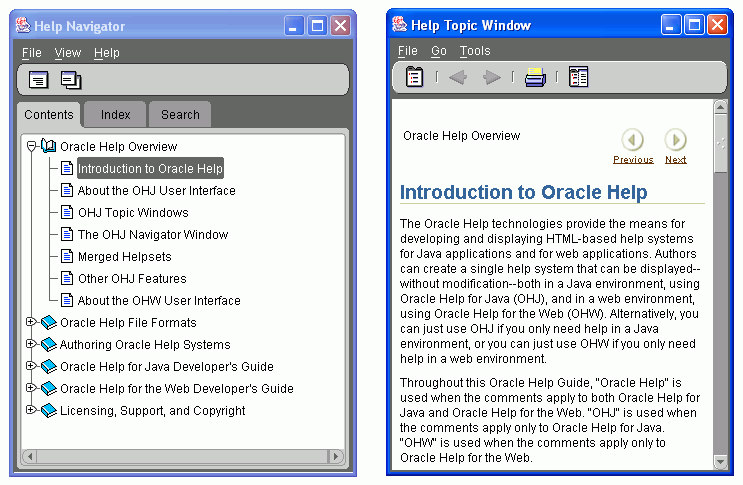The height and width of the screenshot is (485, 743).
Task: Open the Tools menu in Help Topic Window
Action: coord(475,51)
